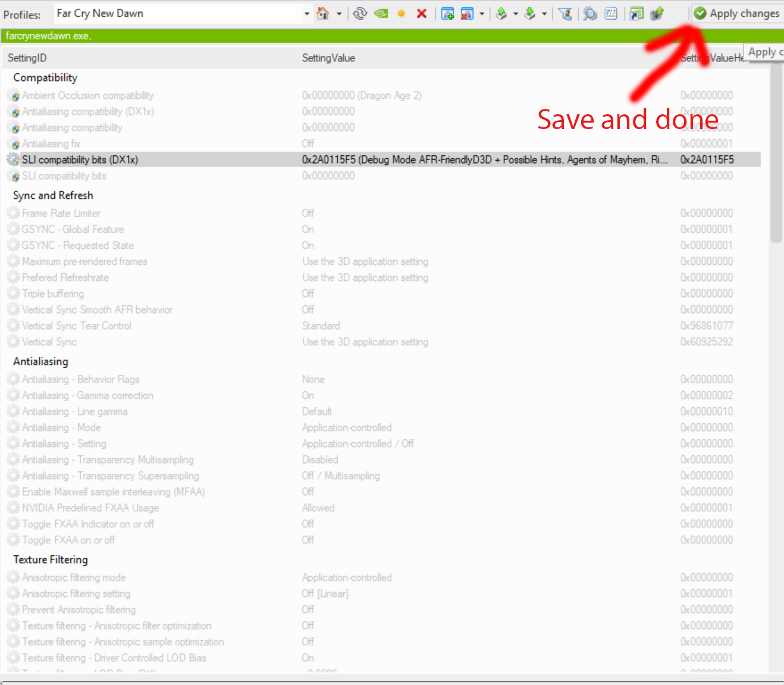The width and height of the screenshot is (784, 685).
Task: Expand the dropdown arrow beside the home icon
Action: pos(339,13)
